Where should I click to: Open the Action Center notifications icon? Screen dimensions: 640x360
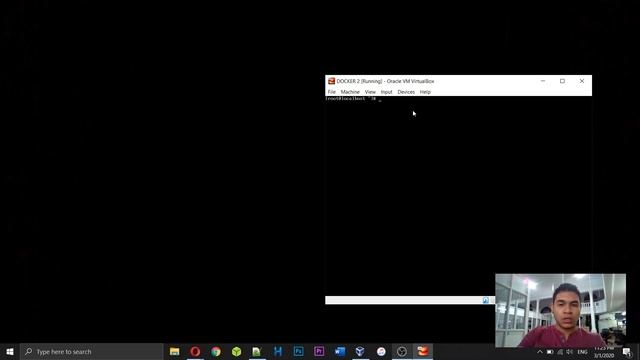point(627,352)
